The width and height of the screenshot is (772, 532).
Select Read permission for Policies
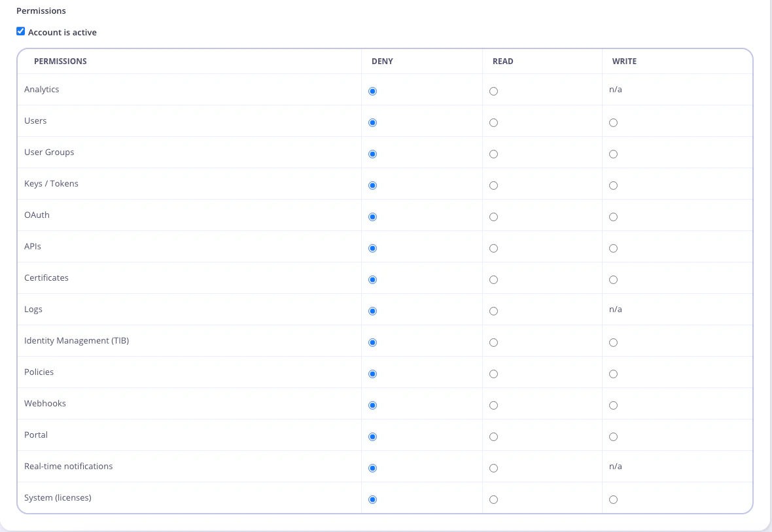(493, 374)
